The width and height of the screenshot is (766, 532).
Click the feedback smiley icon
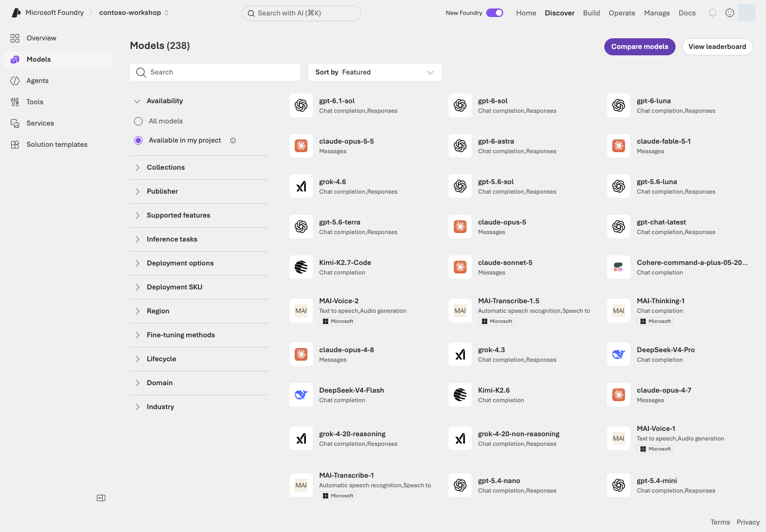pos(730,13)
